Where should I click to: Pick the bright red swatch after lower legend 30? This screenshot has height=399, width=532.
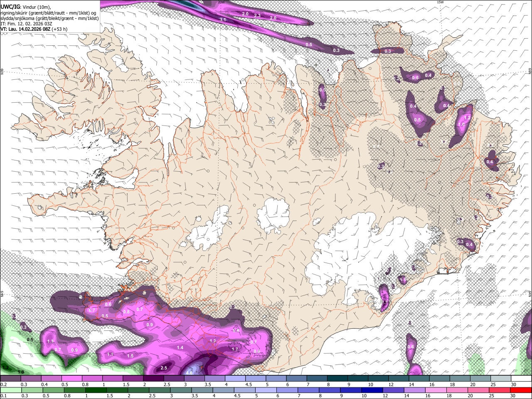pos(521,390)
